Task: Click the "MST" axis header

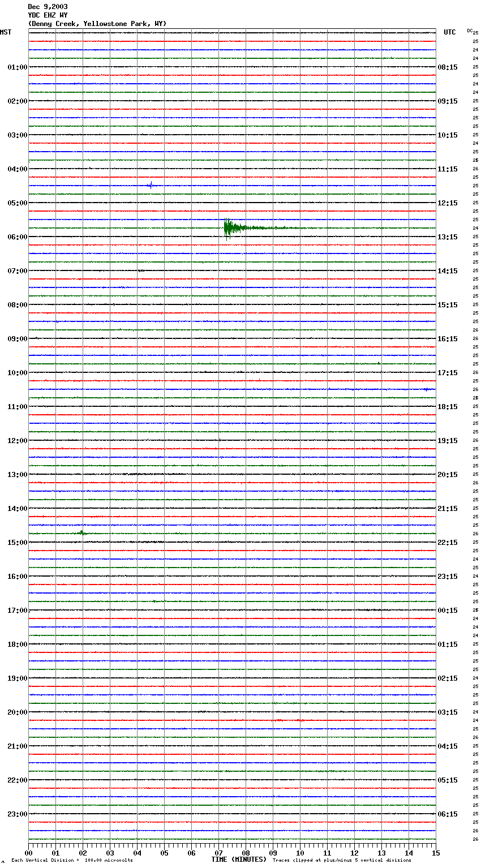Action: [6, 32]
